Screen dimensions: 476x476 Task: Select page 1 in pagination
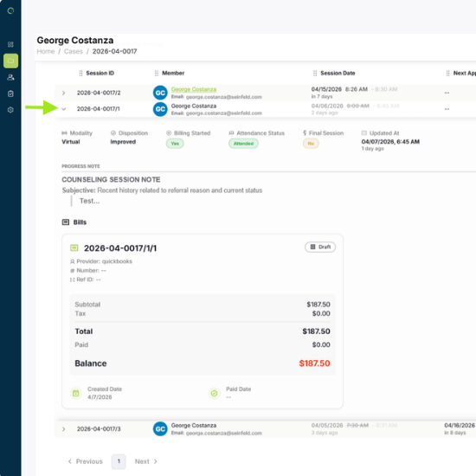point(119,461)
